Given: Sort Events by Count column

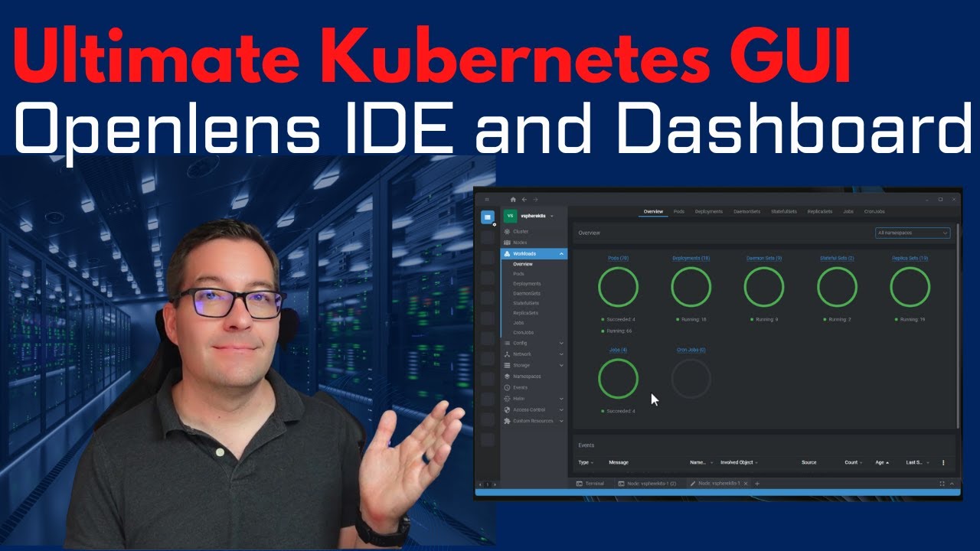Looking at the screenshot, I should (853, 462).
